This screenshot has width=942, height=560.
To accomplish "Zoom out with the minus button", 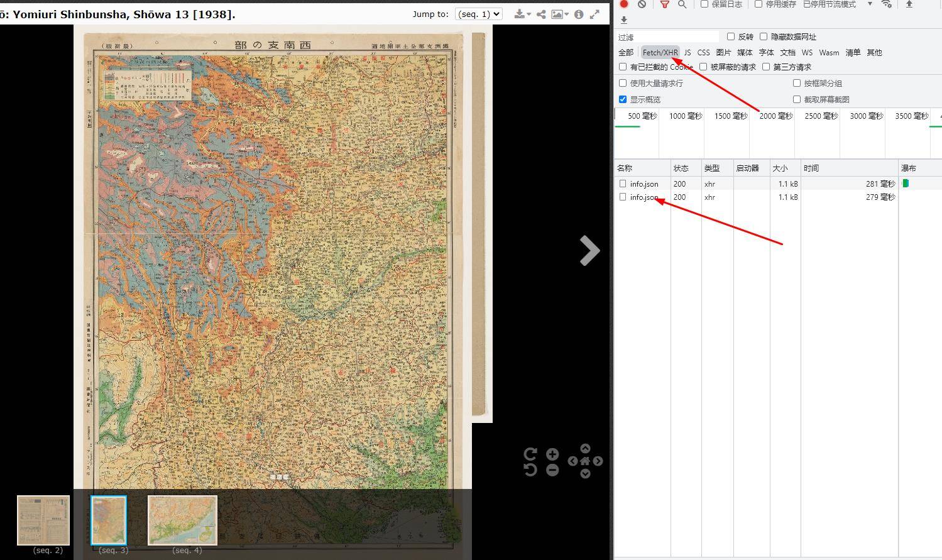I will (552, 469).
